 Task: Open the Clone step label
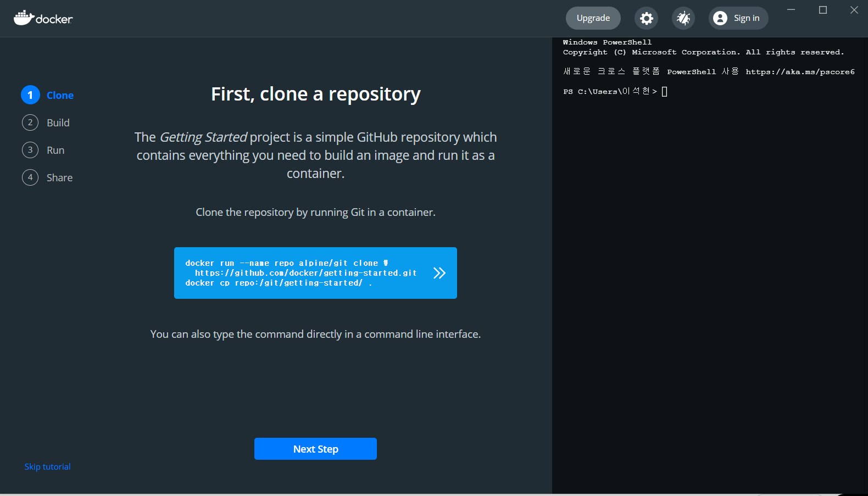[60, 95]
